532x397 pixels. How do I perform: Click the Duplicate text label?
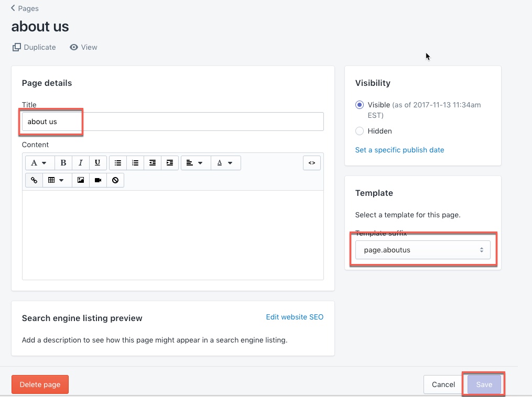click(40, 47)
